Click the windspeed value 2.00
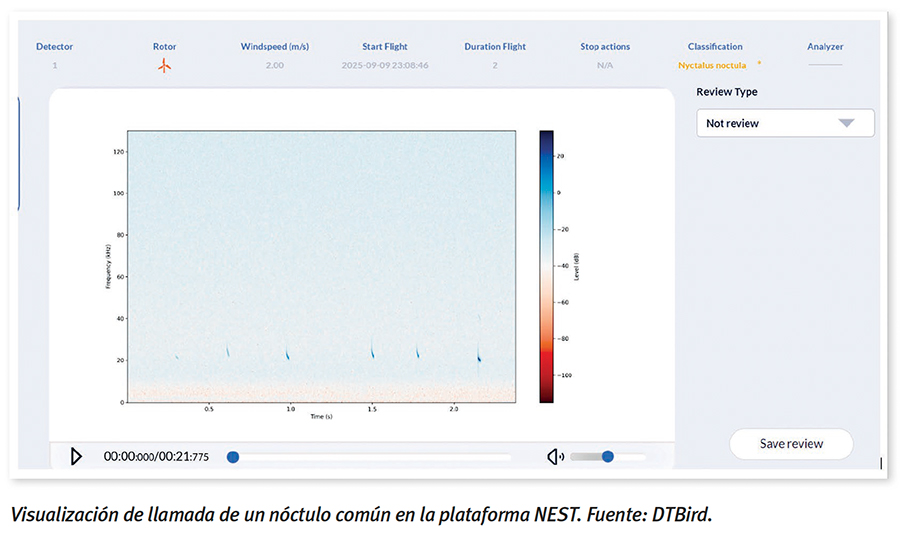 274,65
